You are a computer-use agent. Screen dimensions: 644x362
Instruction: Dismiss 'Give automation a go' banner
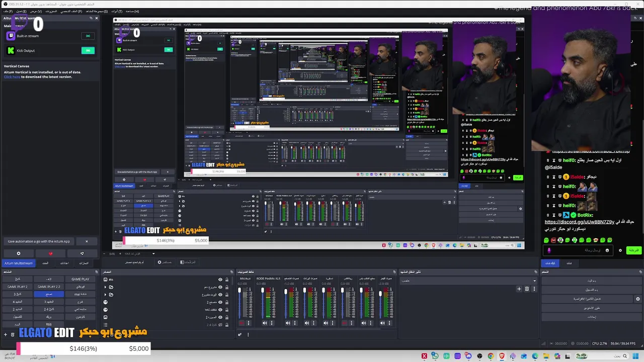(x=87, y=241)
